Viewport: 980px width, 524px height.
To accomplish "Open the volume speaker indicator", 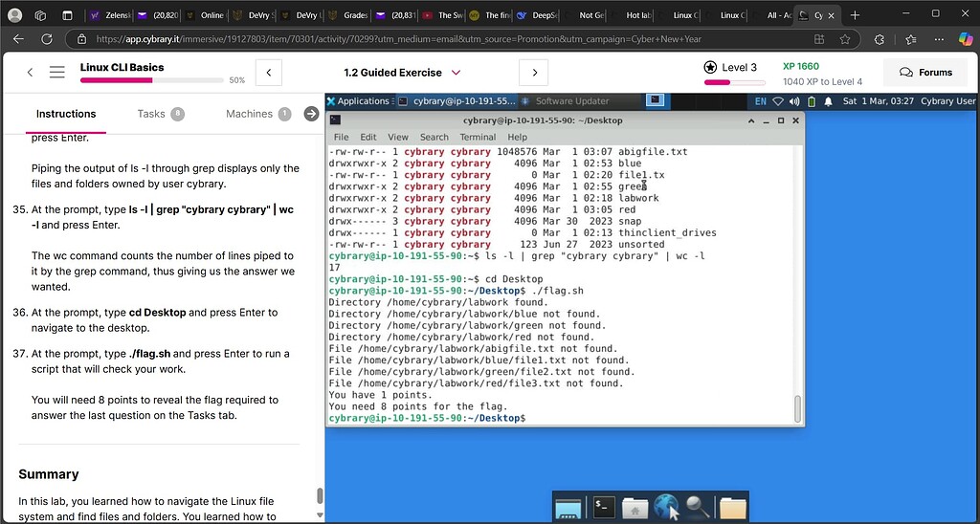I will (794, 101).
